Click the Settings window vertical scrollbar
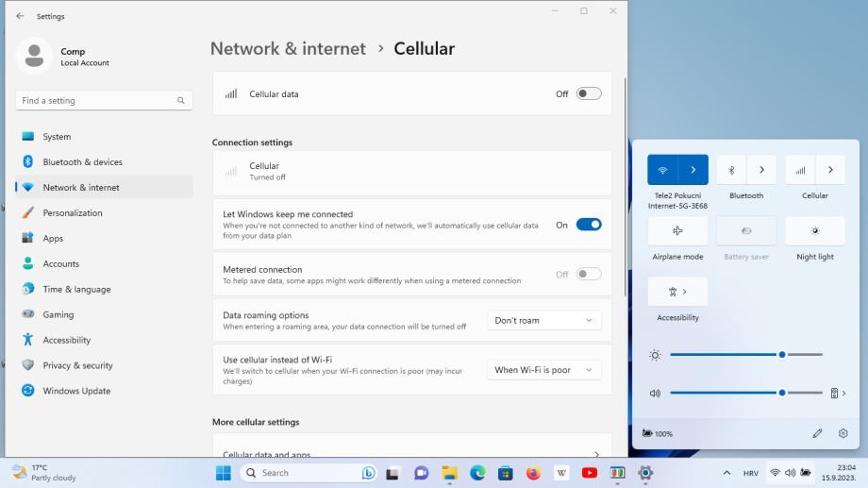Screen dimensions: 868x488 pos(626,187)
